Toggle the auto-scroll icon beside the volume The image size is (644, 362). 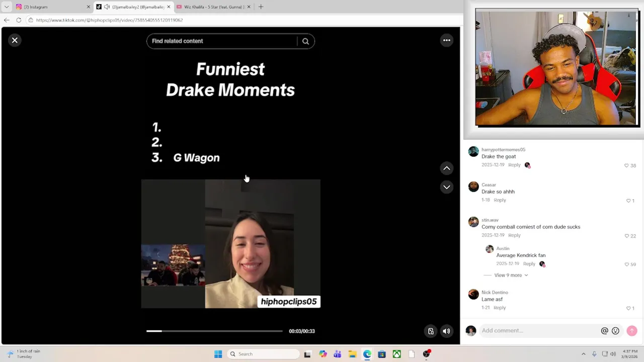431,331
